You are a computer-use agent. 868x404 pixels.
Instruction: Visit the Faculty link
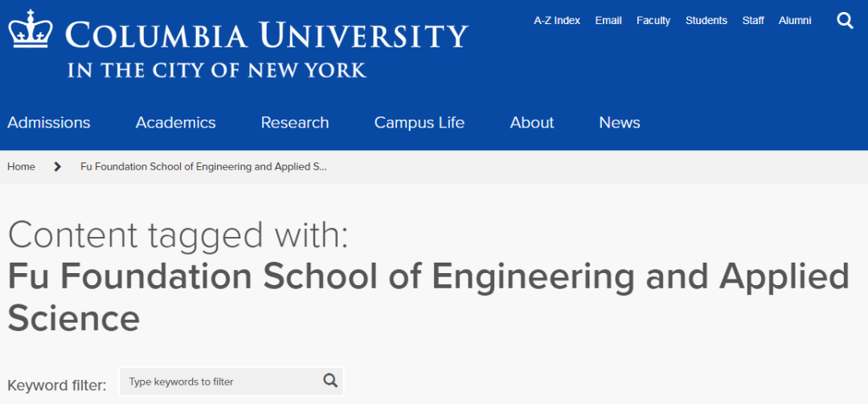tap(653, 21)
